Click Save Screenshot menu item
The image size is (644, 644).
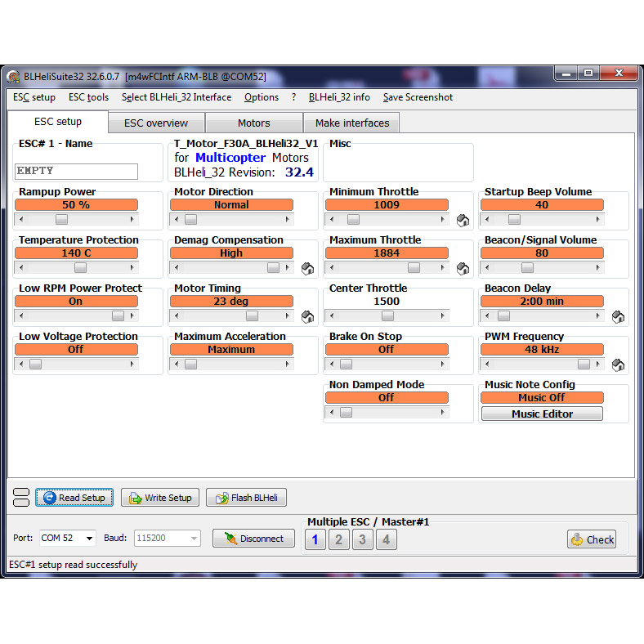pyautogui.click(x=418, y=97)
